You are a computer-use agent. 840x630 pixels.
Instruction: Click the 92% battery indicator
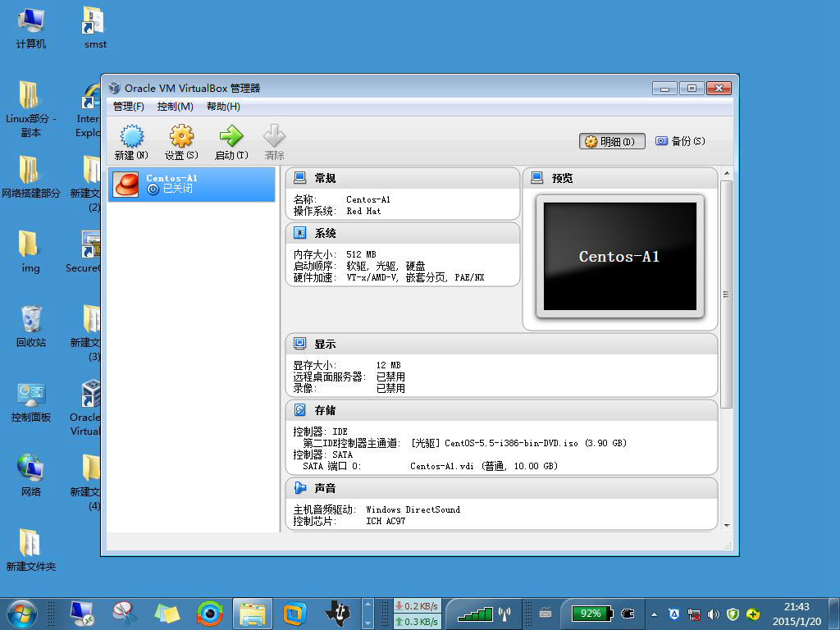point(592,614)
